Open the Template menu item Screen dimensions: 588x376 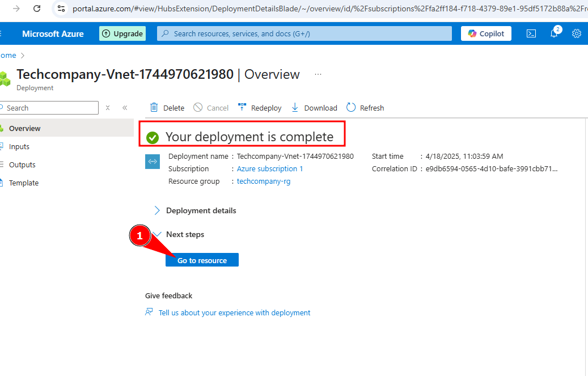coord(23,183)
